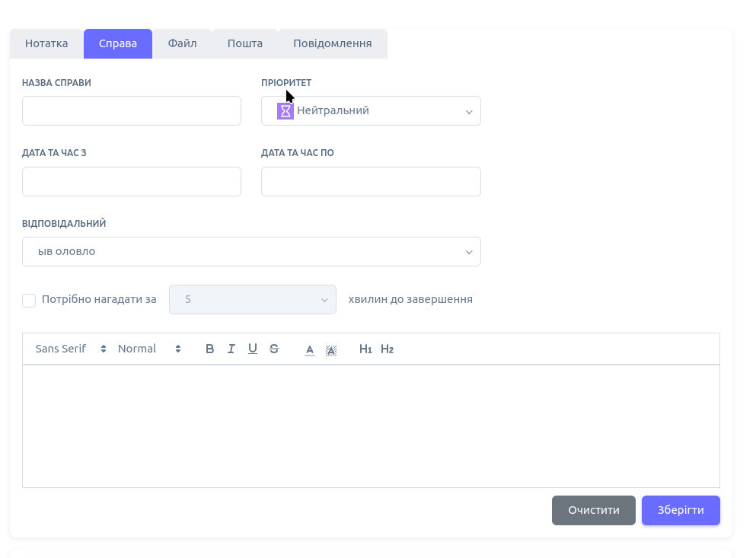Toggle underline formatting button
The width and height of the screenshot is (756, 558).
tap(253, 349)
